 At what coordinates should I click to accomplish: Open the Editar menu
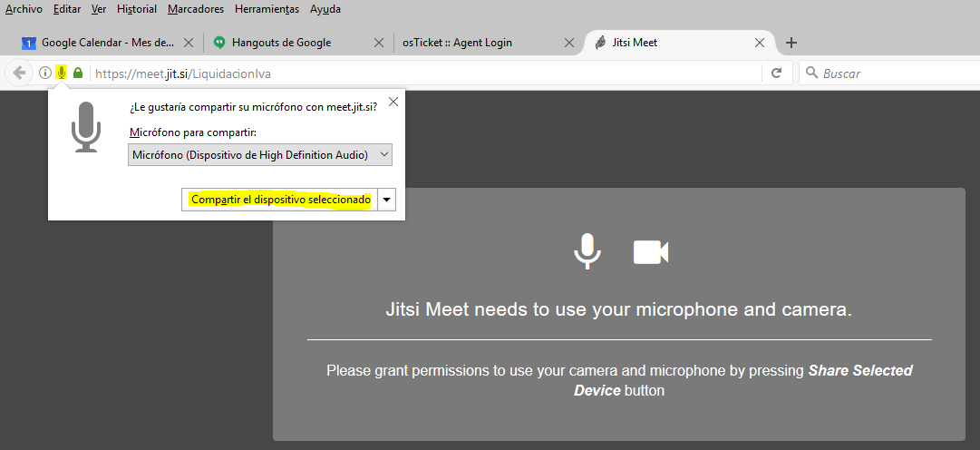pyautogui.click(x=67, y=9)
